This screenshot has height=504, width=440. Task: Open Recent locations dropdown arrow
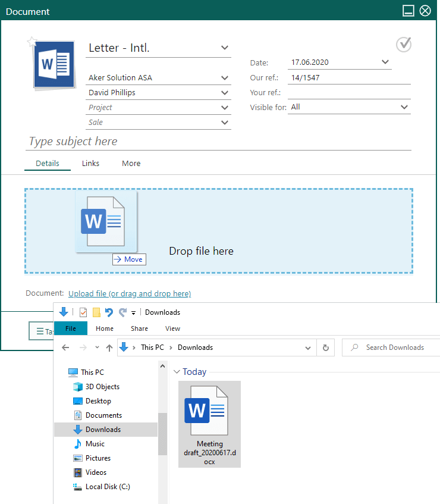(97, 348)
